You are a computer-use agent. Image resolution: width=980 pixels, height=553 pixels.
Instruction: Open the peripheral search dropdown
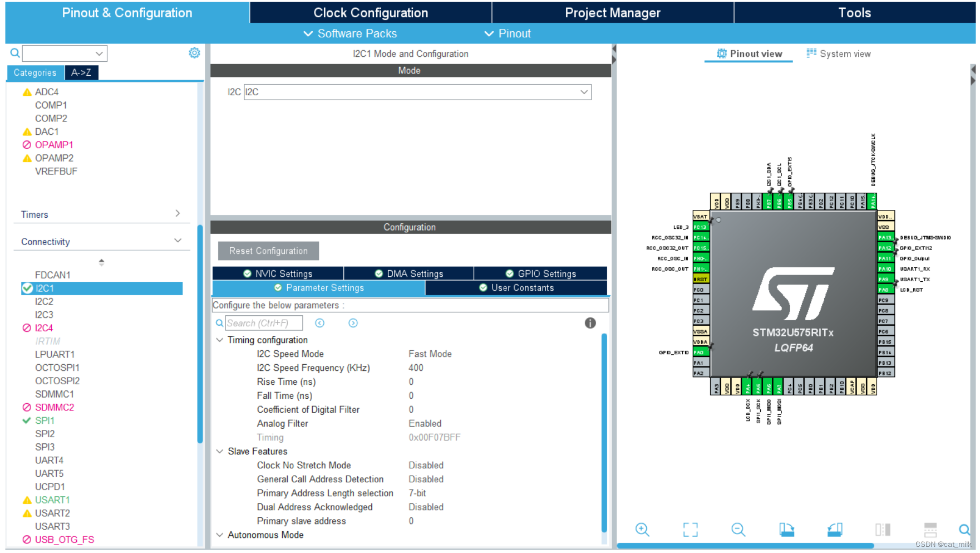coord(99,53)
